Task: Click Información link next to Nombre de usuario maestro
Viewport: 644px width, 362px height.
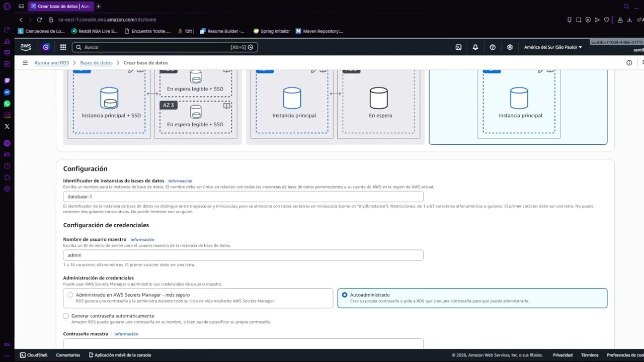Action: coord(142,239)
